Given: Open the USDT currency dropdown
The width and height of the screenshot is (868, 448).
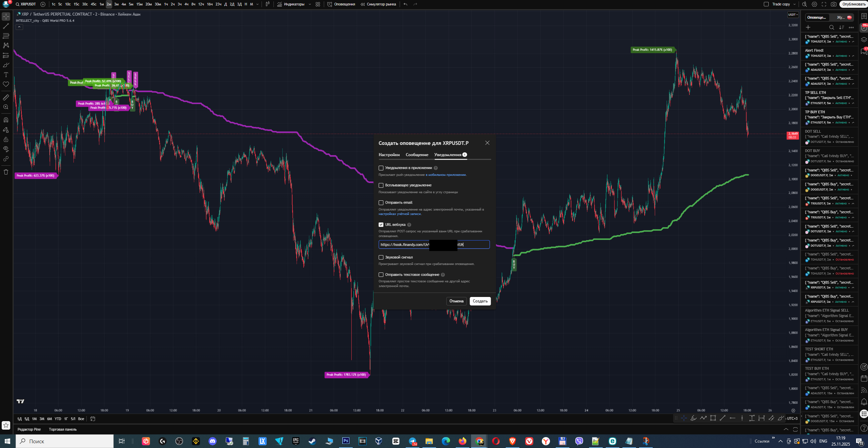Looking at the screenshot, I should tap(793, 15).
